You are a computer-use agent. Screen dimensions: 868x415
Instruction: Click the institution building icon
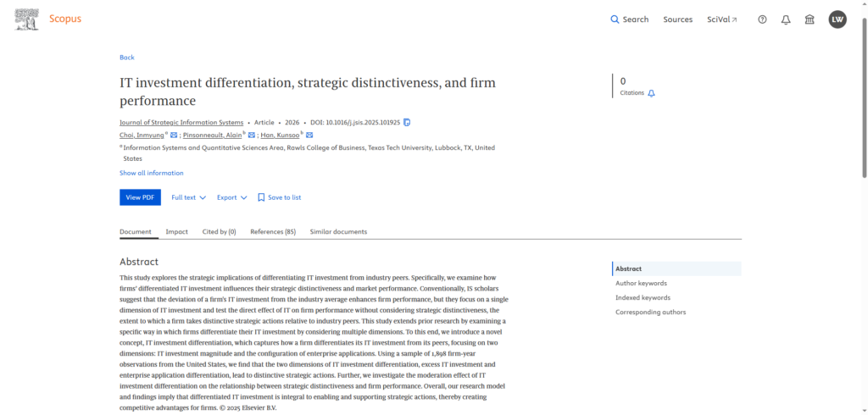(810, 19)
